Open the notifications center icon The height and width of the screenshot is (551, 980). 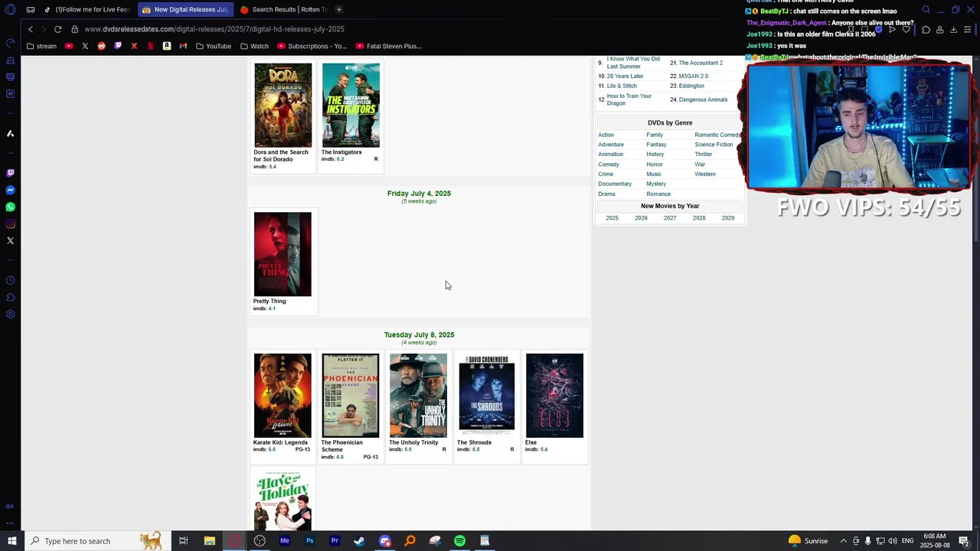click(964, 541)
